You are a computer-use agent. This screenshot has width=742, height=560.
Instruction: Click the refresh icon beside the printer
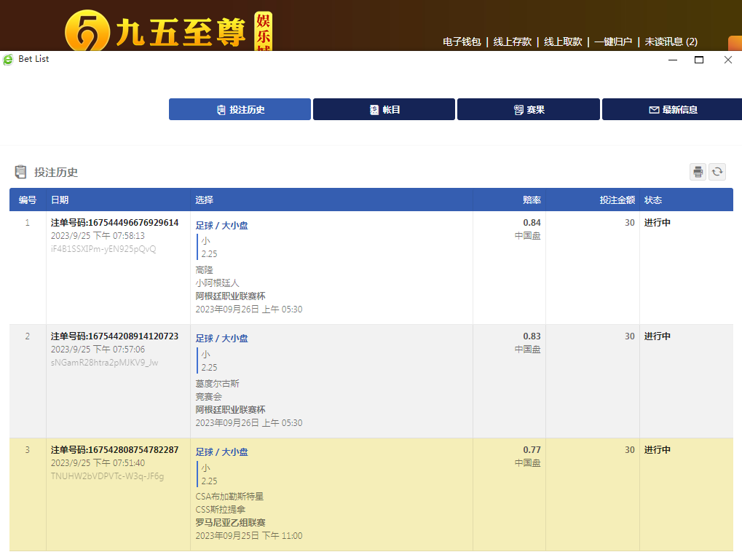point(717,172)
